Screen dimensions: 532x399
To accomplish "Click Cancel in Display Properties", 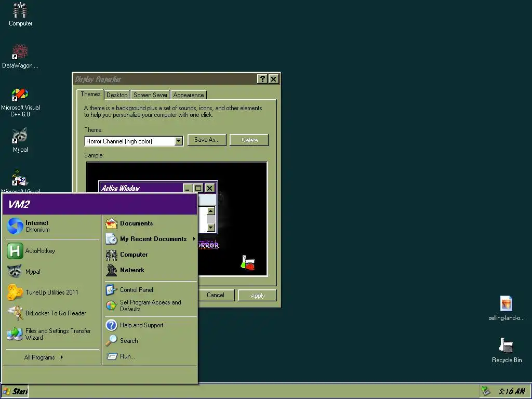I will 216,295.
